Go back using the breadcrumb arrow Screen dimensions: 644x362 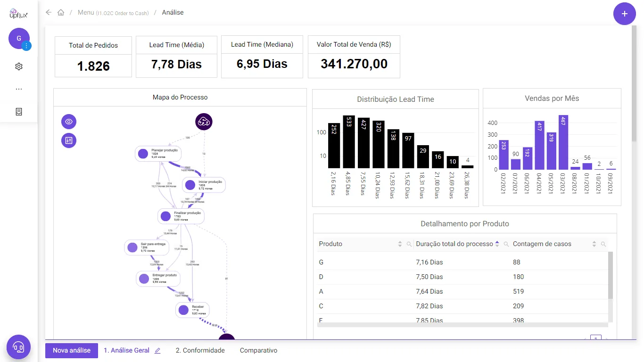[49, 13]
